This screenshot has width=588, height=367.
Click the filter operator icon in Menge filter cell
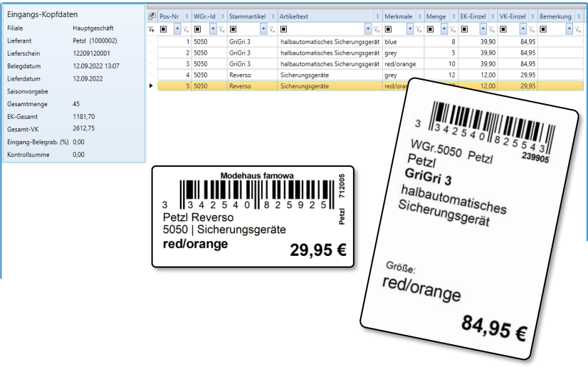pyautogui.click(x=431, y=29)
